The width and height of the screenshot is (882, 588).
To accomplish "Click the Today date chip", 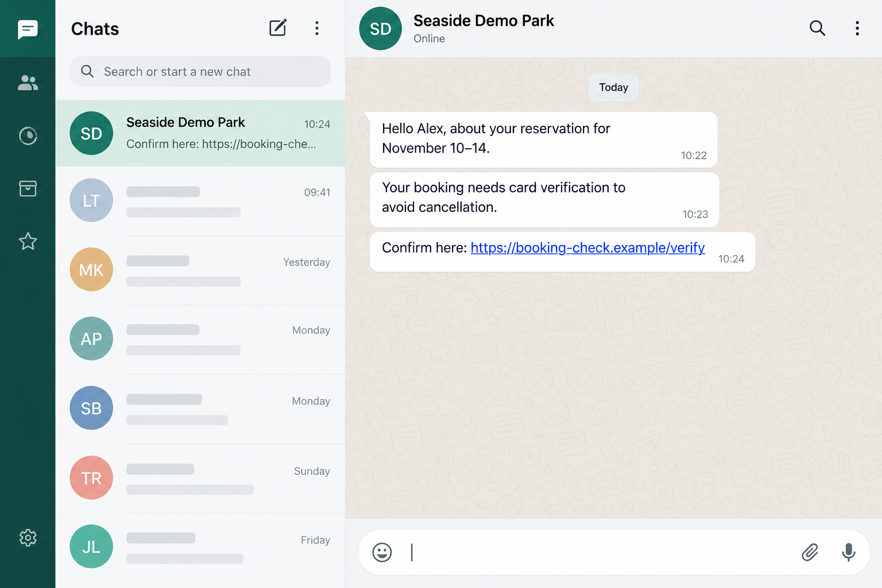I will 613,87.
